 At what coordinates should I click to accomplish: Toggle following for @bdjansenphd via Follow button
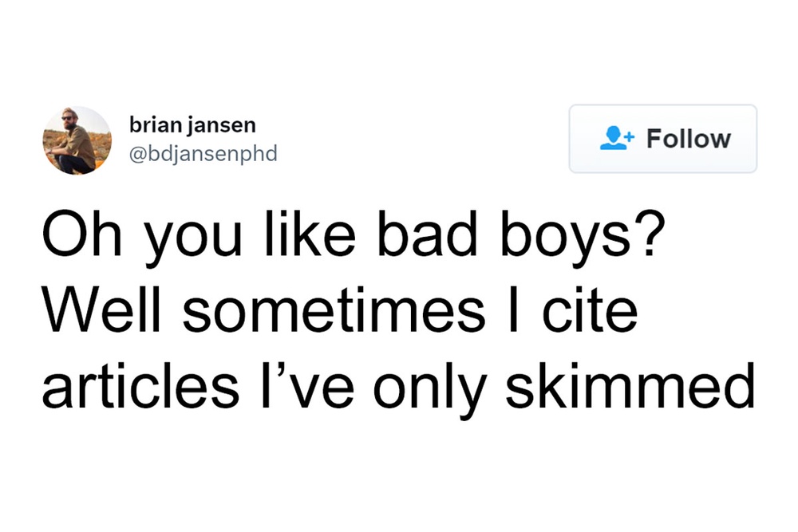pyautogui.click(x=662, y=137)
